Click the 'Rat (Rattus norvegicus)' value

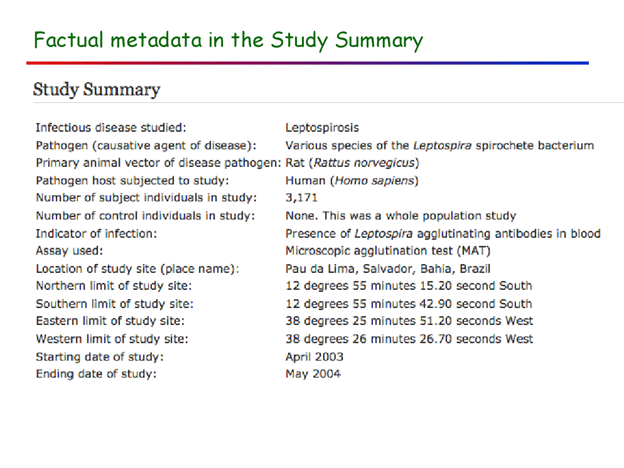[352, 163]
